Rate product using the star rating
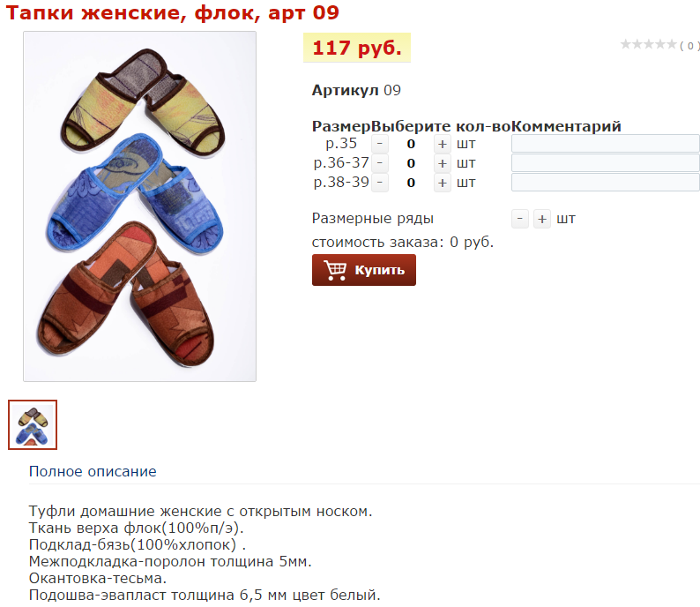Screen dimensions: 700x607 coord(649,44)
